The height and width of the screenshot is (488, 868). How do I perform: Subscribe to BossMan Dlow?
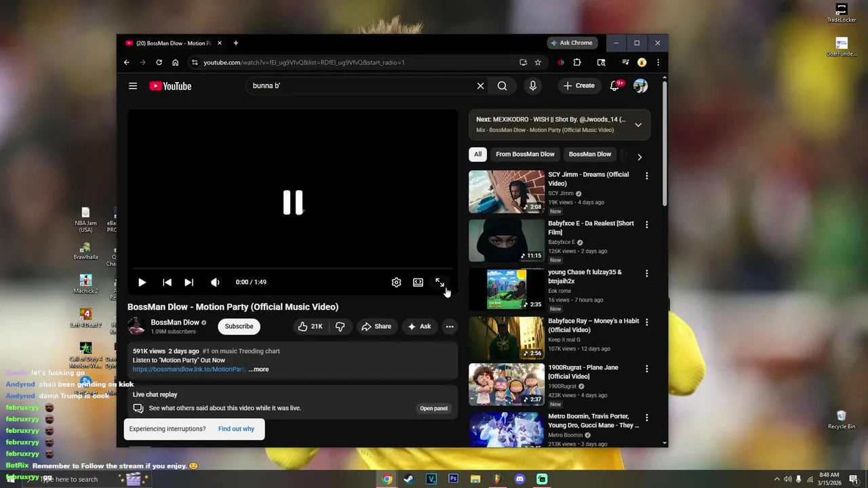[239, 327]
